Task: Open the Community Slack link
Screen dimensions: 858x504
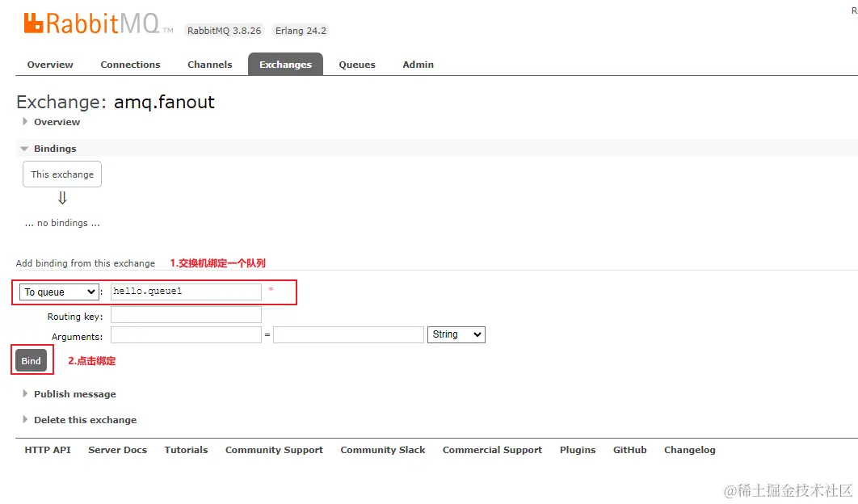Action: [x=382, y=450]
